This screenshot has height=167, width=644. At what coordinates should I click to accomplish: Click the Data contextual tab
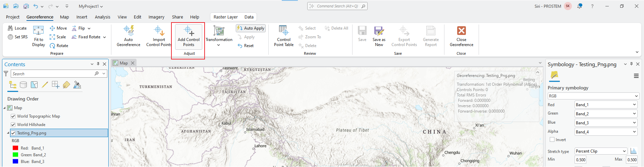coord(249,17)
